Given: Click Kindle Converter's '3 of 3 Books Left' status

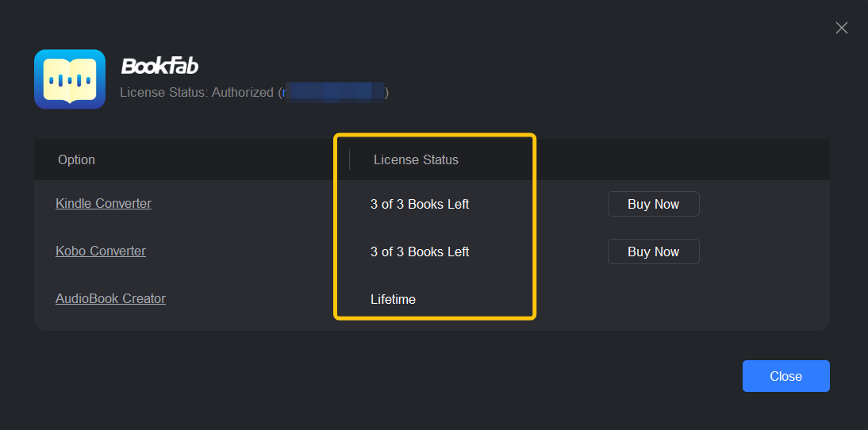Looking at the screenshot, I should click(x=420, y=204).
